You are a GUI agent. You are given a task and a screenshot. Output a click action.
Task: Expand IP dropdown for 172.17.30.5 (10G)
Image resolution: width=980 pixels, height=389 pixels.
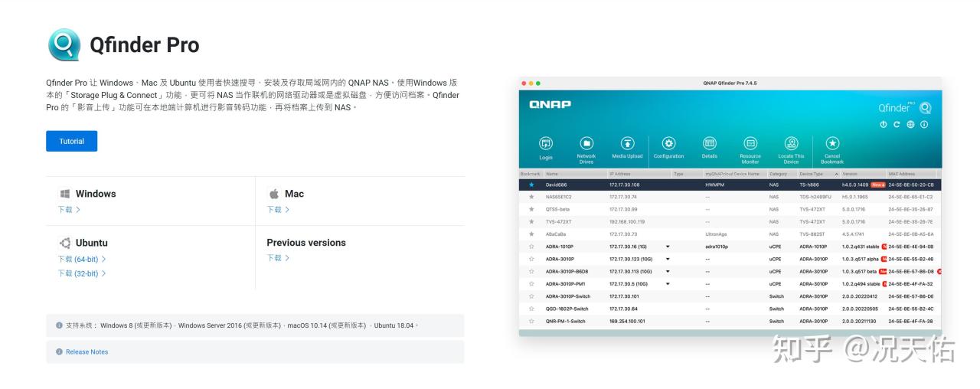click(668, 283)
